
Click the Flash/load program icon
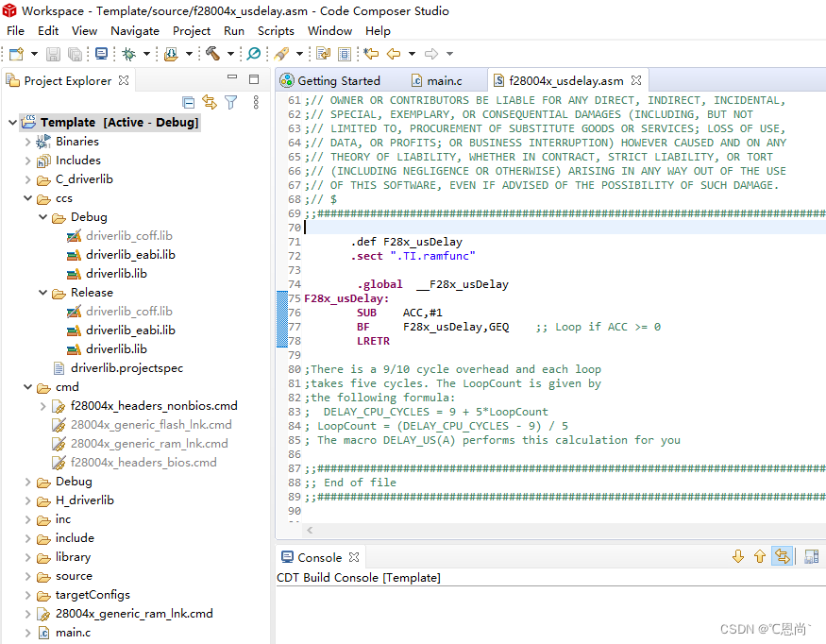(171, 54)
